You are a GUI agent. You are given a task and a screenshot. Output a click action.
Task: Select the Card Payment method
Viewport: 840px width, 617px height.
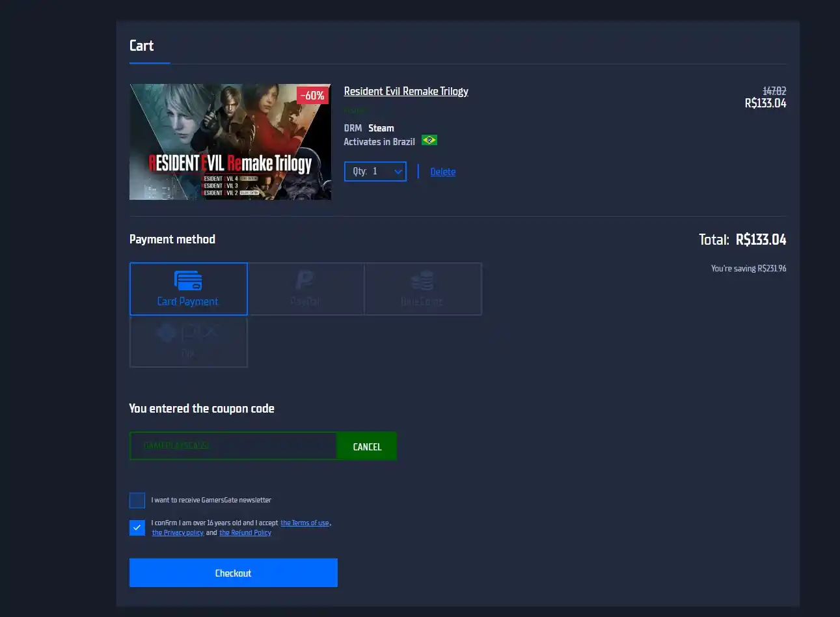click(x=189, y=289)
